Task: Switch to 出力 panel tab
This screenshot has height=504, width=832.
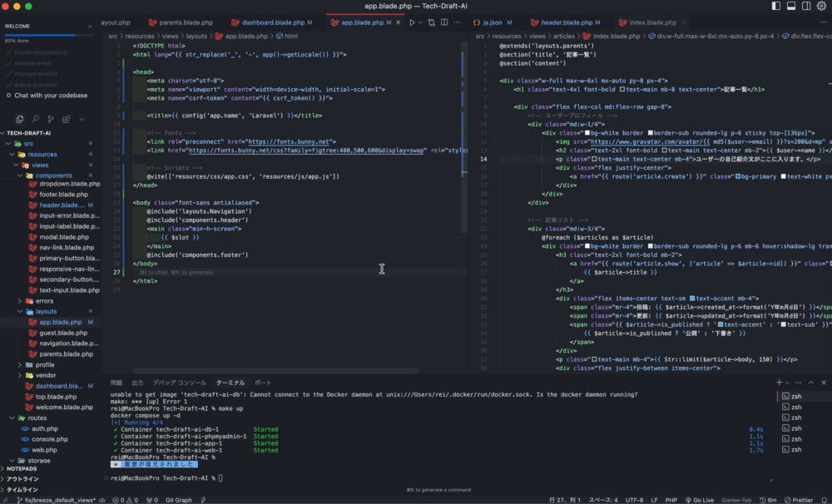Action: click(138, 383)
